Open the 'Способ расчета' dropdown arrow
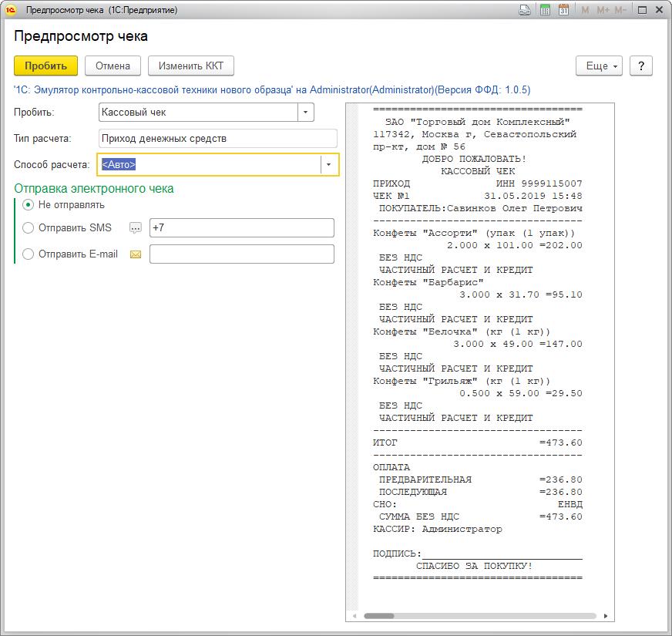672x636 pixels. coord(329,165)
